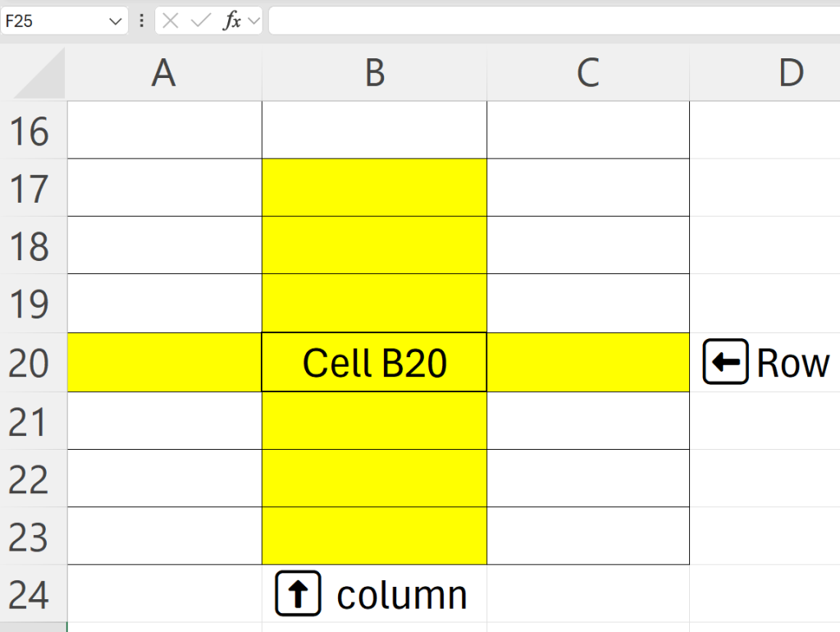Select the empty cell A23
The image size is (840, 632).
click(164, 536)
